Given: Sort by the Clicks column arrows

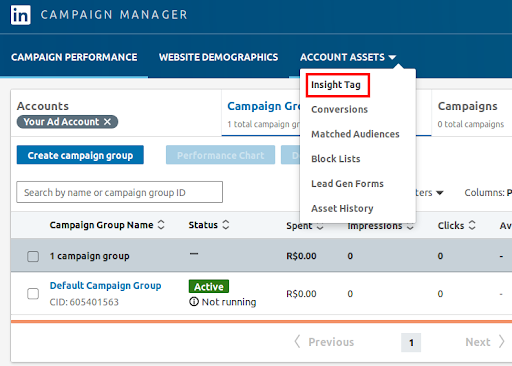Looking at the screenshot, I should (x=472, y=225).
